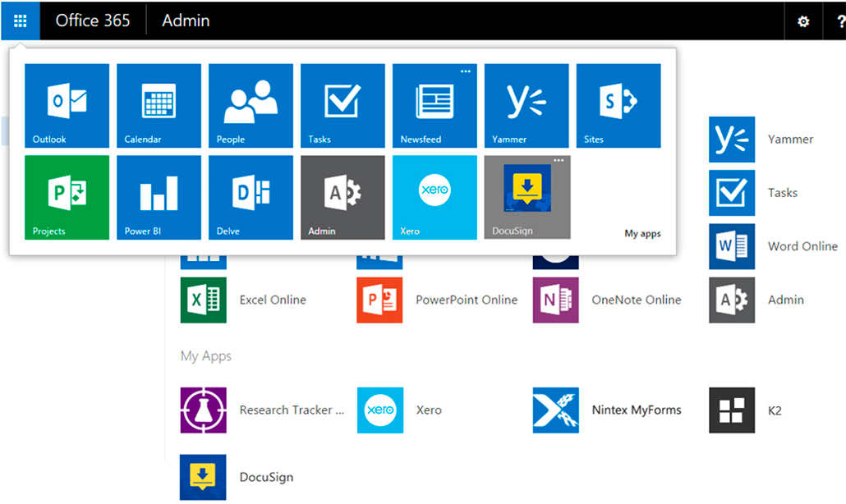Open the Yammer tile in launcher

pyautogui.click(x=526, y=106)
